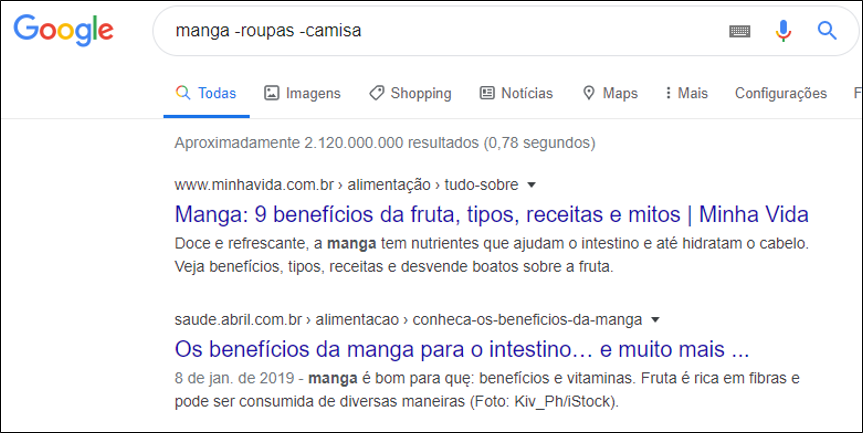This screenshot has width=863, height=433.
Task: Click the Maps pin icon
Action: (589, 93)
